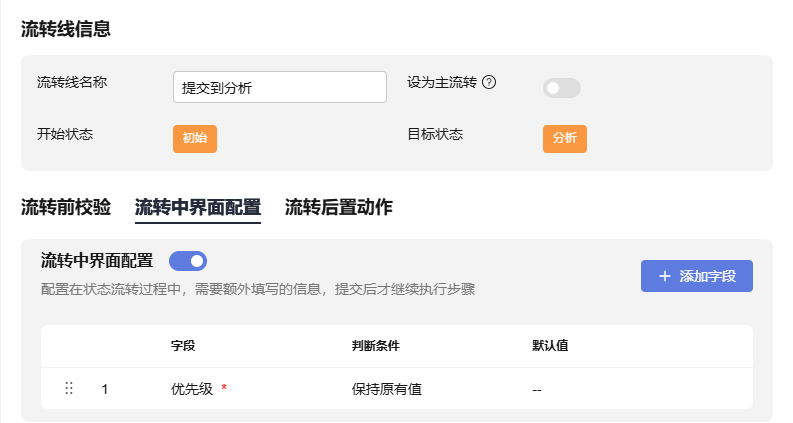793x423 pixels.
Task: Click the plus icon in 添加字段
Action: point(665,276)
